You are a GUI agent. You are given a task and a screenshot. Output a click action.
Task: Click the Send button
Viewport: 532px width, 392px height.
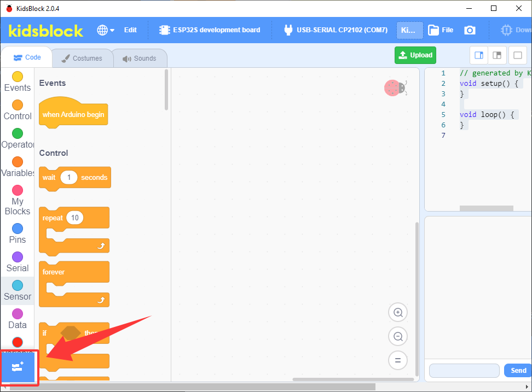click(x=518, y=371)
